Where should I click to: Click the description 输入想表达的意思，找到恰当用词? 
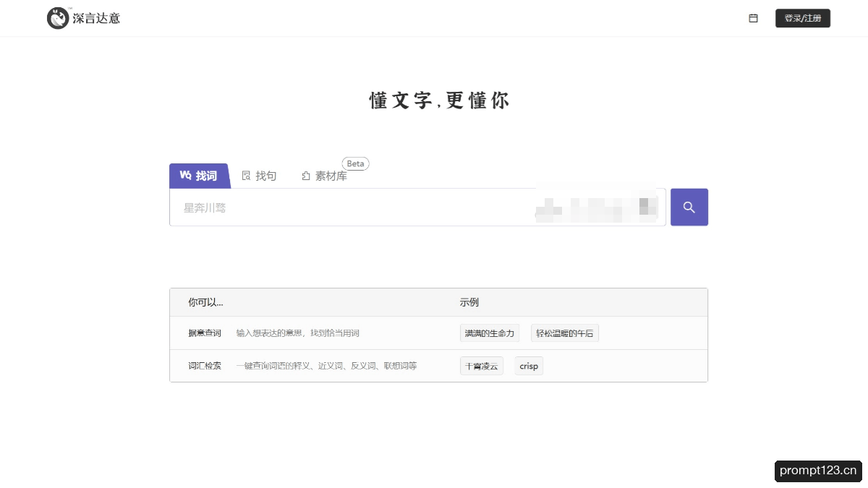tap(298, 333)
